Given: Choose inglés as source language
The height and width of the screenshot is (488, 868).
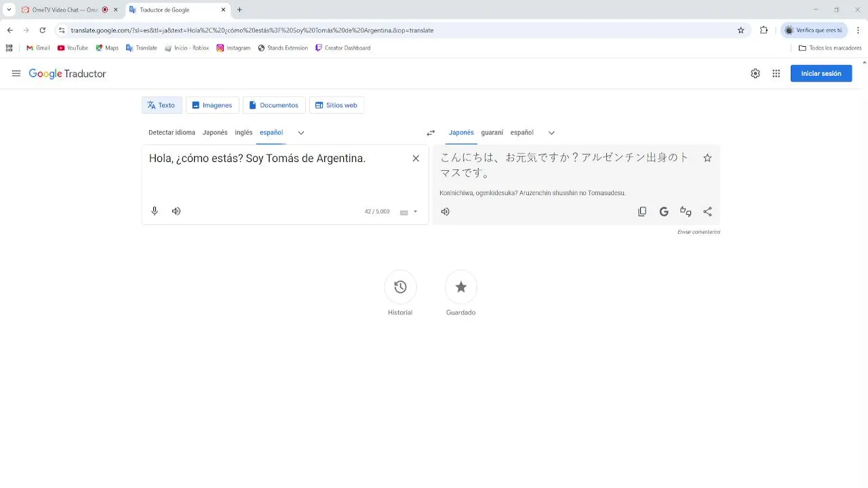Looking at the screenshot, I should tap(243, 133).
